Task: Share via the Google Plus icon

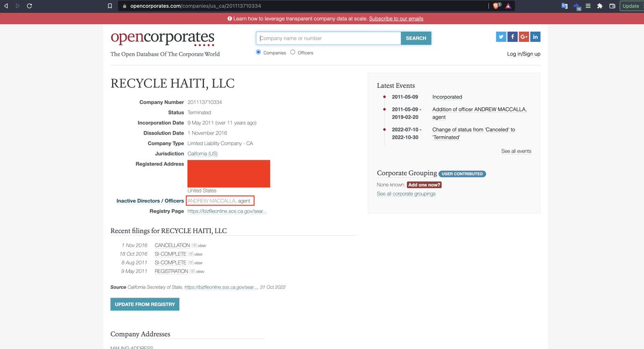Action: point(524,36)
